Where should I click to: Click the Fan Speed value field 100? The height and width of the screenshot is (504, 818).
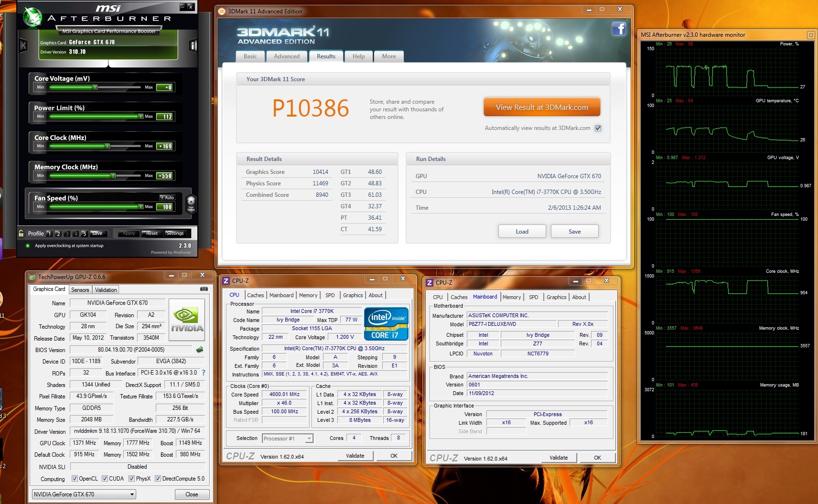165,207
